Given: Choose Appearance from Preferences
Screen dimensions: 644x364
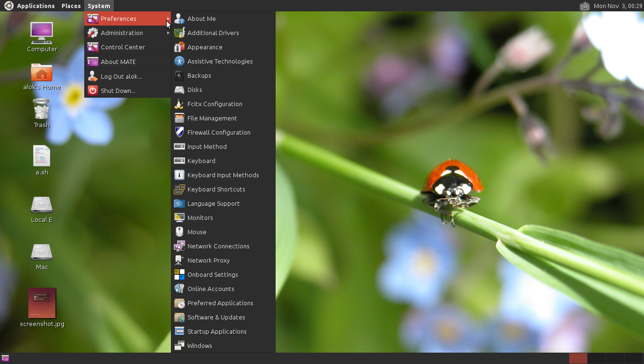Looking at the screenshot, I should 205,47.
